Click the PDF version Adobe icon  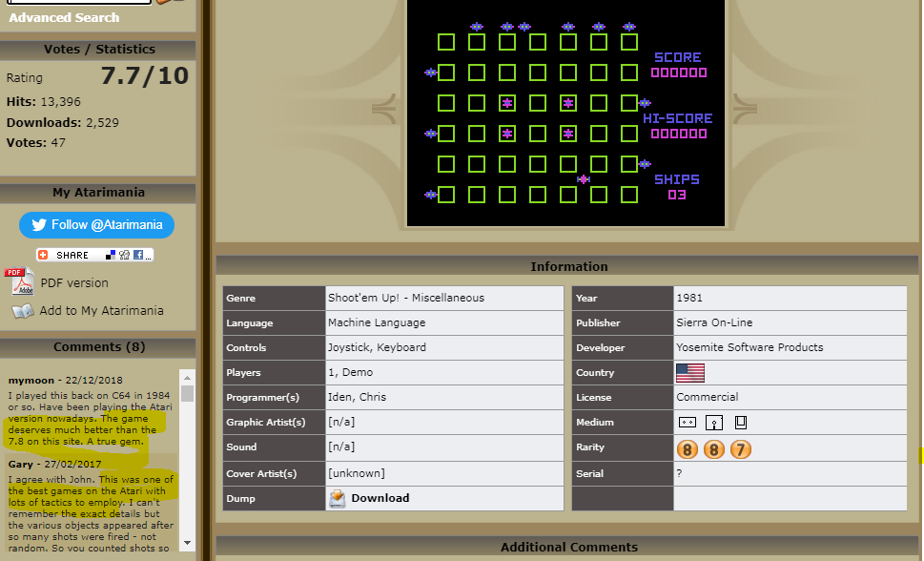tap(20, 282)
